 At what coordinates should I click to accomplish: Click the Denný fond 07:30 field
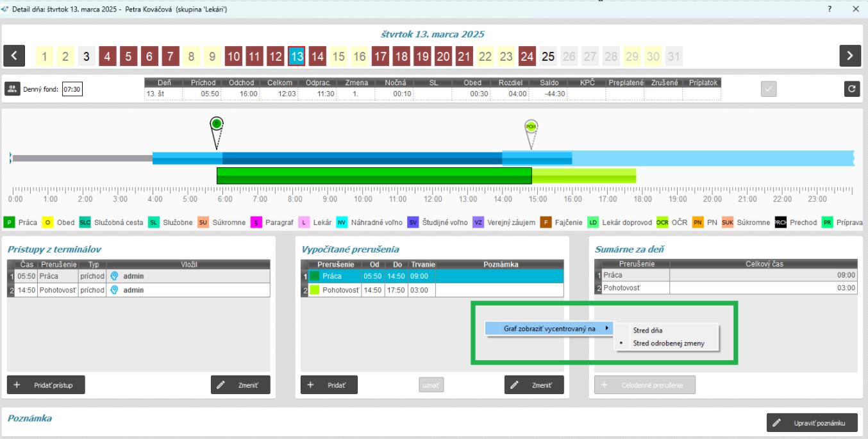coord(72,90)
